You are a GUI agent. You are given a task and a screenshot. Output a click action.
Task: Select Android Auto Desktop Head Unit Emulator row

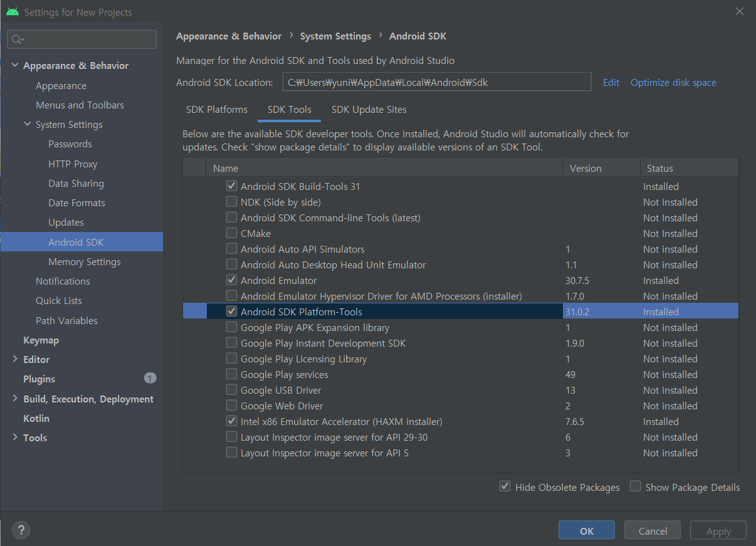tap(460, 265)
